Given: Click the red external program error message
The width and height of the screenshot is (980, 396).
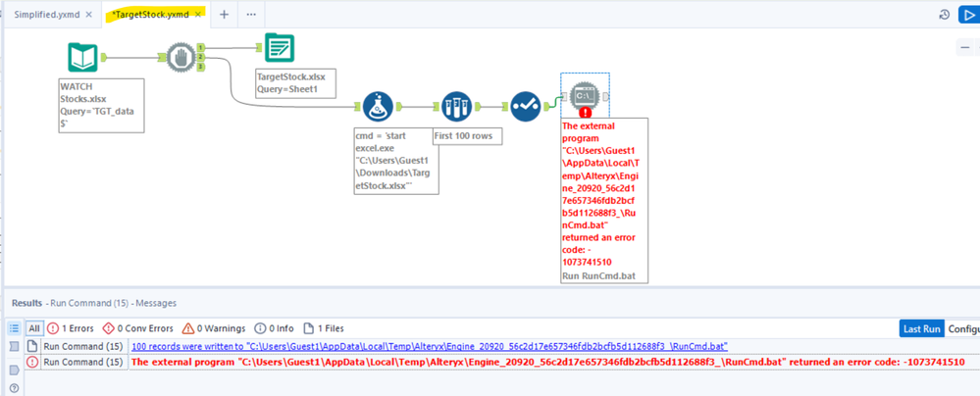Looking at the screenshot, I should (x=548, y=363).
